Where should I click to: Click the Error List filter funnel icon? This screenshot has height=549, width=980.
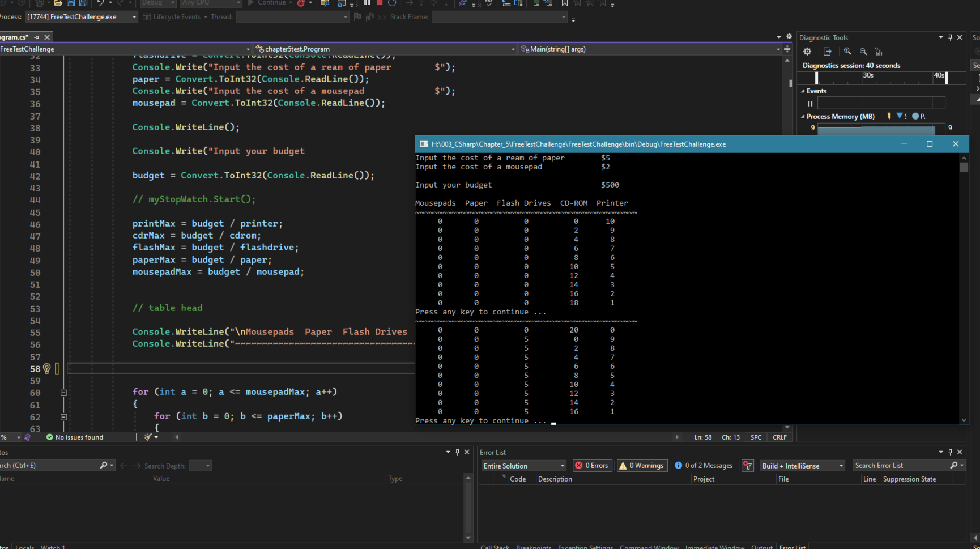pos(748,466)
